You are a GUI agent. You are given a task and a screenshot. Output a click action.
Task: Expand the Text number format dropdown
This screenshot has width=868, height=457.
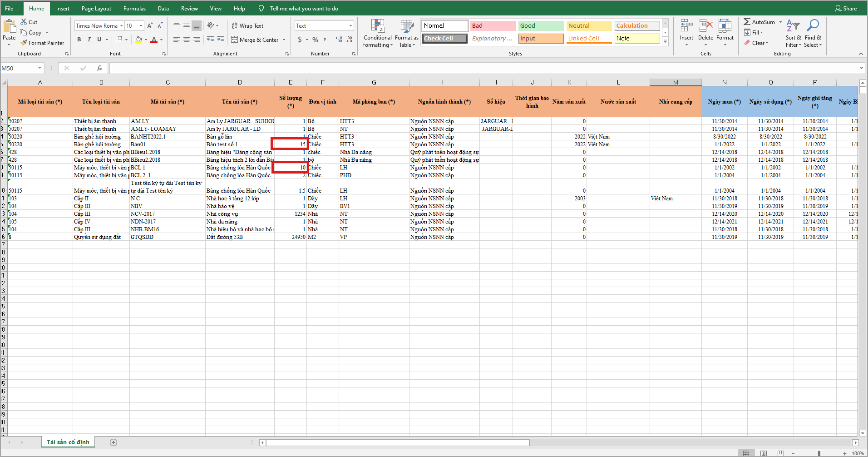tap(350, 26)
